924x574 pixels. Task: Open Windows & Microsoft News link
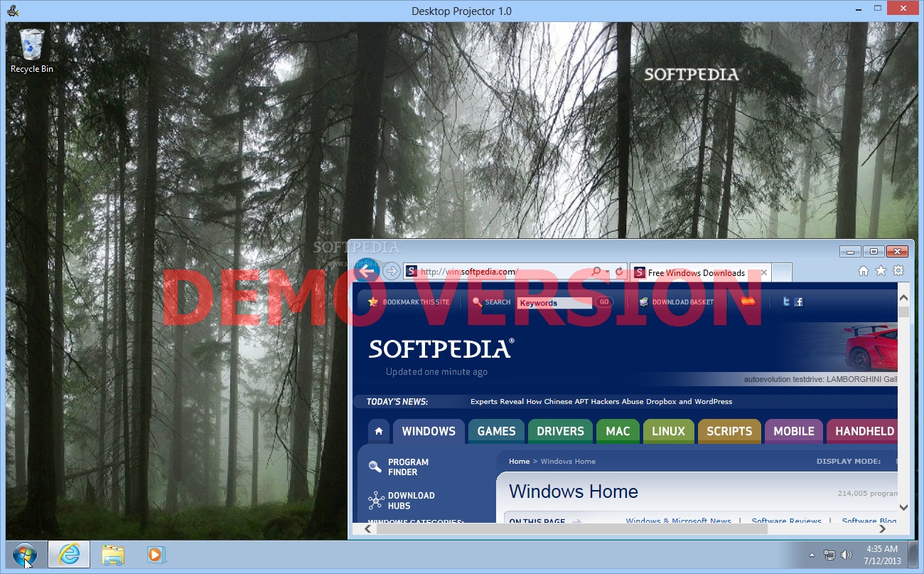(678, 521)
